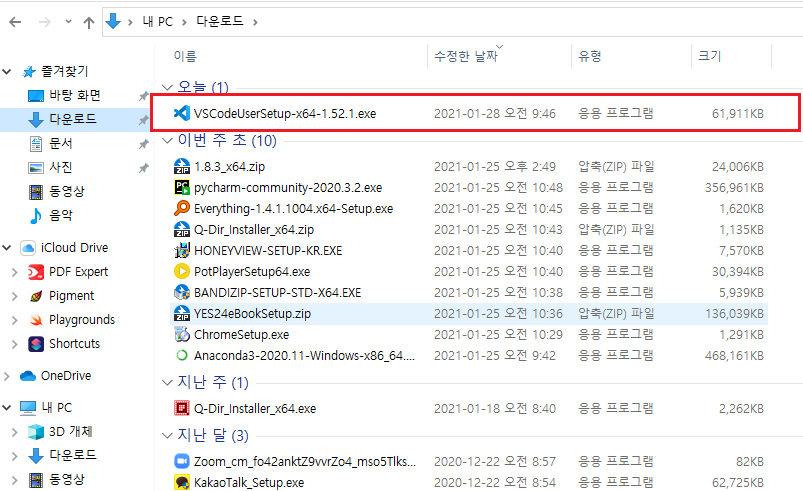803x491 pixels.
Task: Select the BANDIZIP-SETUP-STD-X64.EXE icon
Action: coord(182,292)
